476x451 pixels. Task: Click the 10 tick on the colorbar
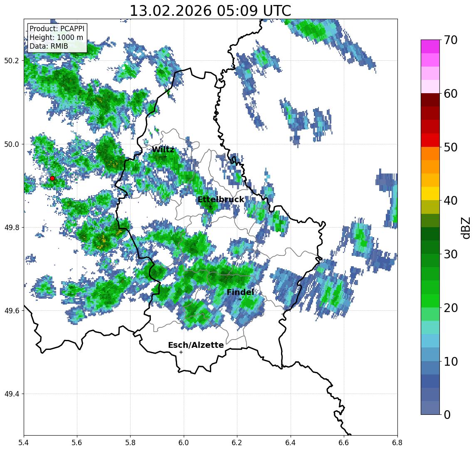click(x=451, y=362)
